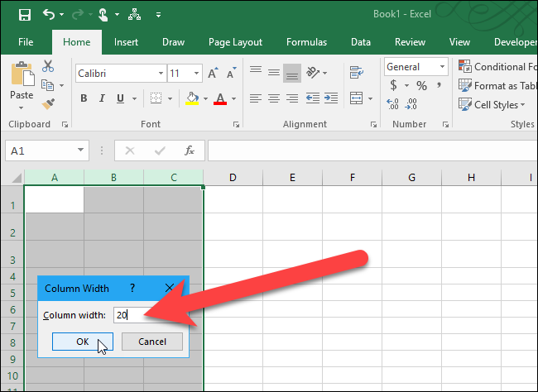The image size is (538, 392).
Task: Activate the Format Painter brush
Action: point(48,104)
